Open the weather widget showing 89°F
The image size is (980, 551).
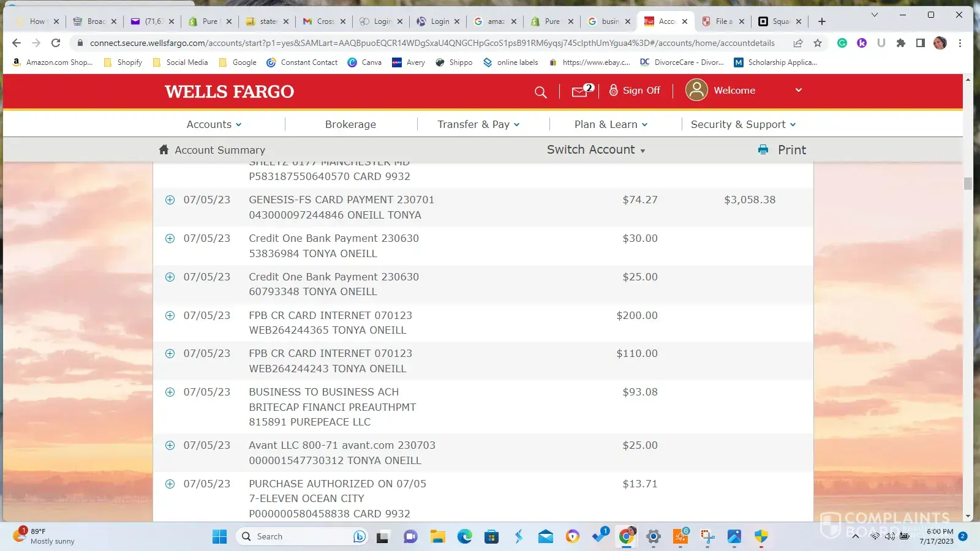44,536
